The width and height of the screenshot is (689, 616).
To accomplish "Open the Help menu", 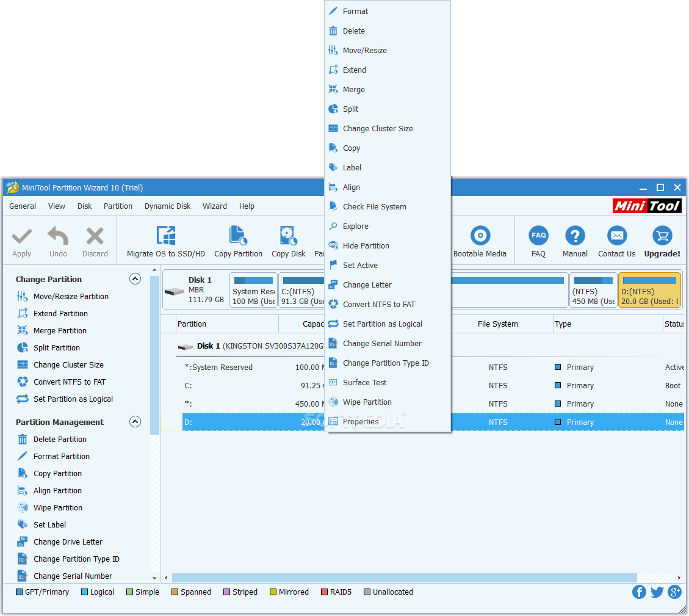I will (x=247, y=206).
